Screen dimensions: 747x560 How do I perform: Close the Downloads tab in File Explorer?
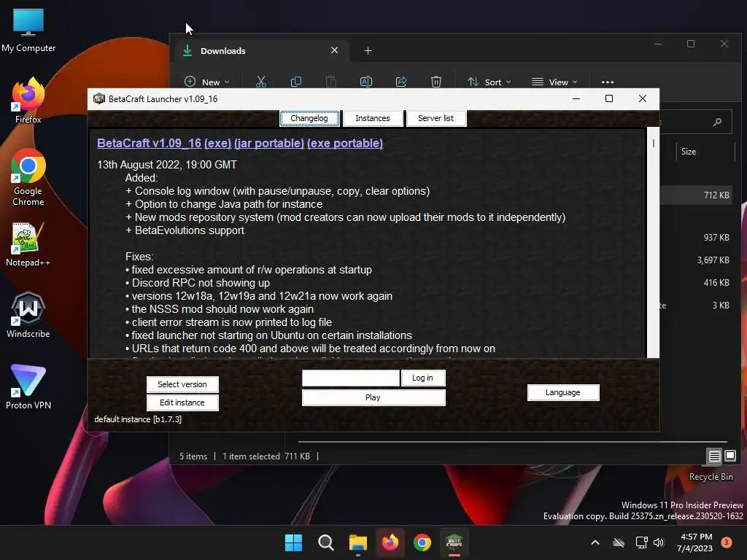[334, 50]
